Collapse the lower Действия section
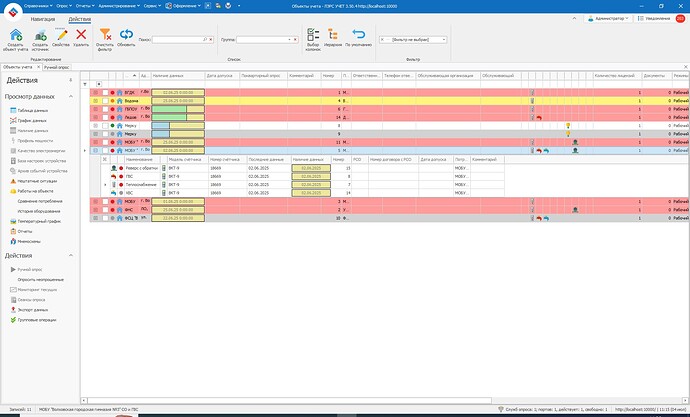The image size is (690, 417). (x=71, y=256)
